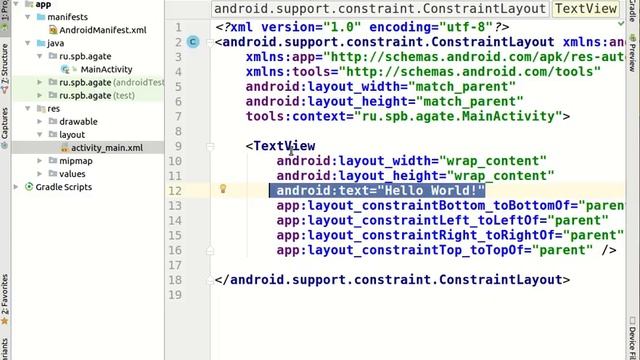Click the layout folder icon
Screen dimensions: 640x360
click(53, 134)
